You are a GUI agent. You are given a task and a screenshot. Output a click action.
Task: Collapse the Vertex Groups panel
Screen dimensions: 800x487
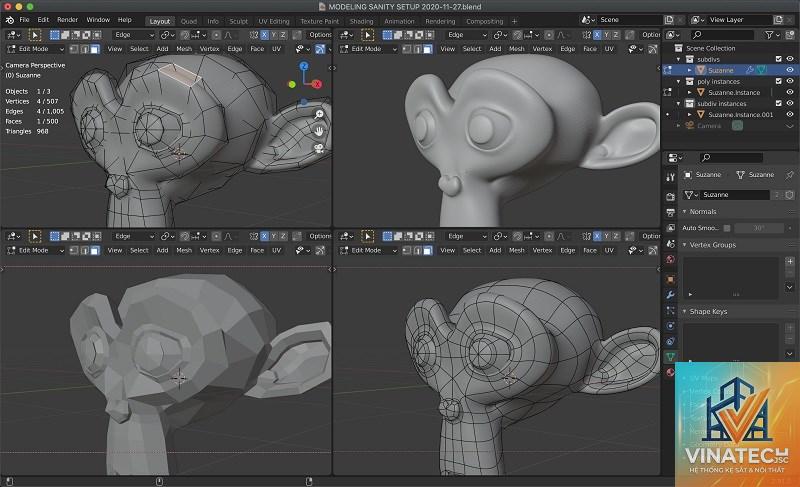685,245
